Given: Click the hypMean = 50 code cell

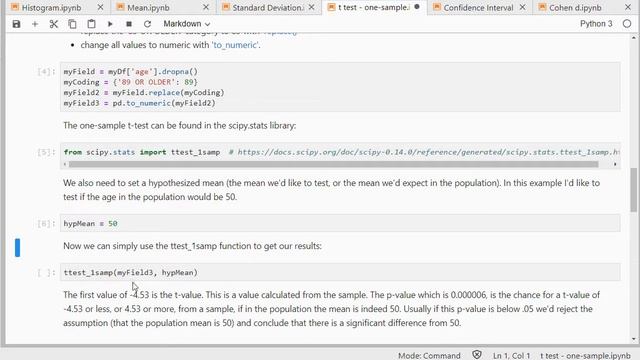Looking at the screenshot, I should pyautogui.click(x=340, y=224).
